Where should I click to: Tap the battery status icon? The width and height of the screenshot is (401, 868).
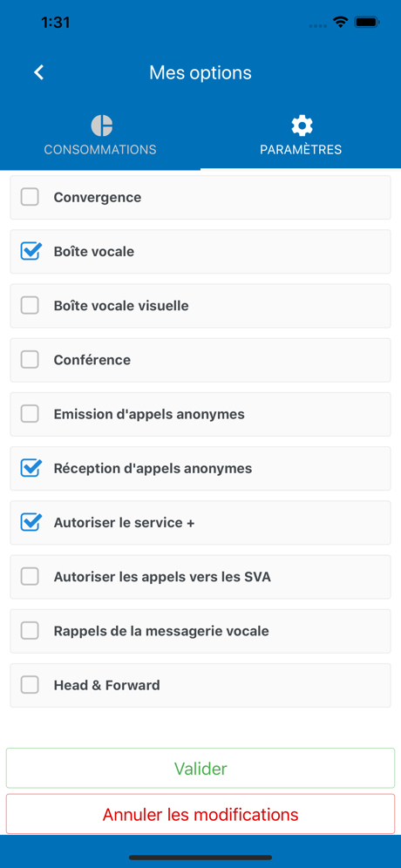(x=367, y=22)
